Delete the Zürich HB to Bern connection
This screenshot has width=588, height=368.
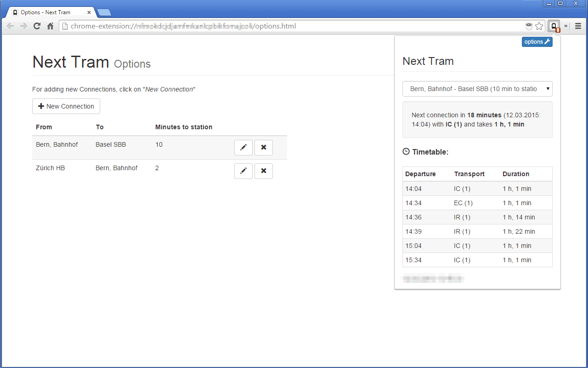coord(264,171)
